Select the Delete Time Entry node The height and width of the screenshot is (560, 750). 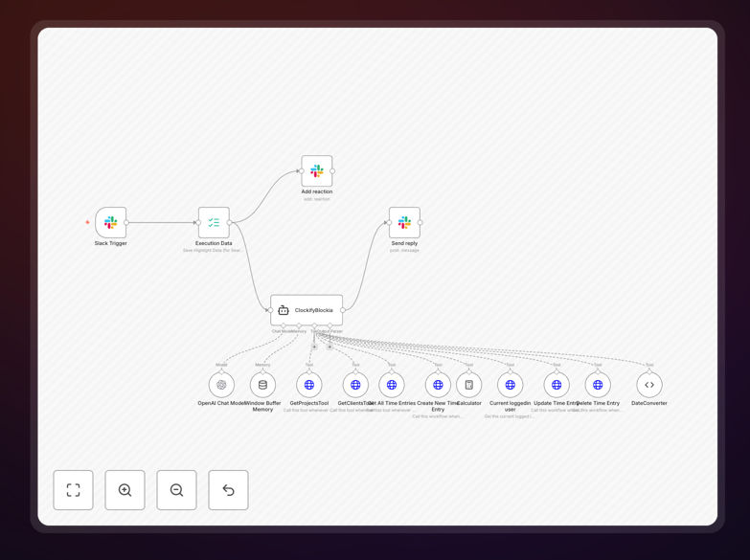[x=598, y=385]
